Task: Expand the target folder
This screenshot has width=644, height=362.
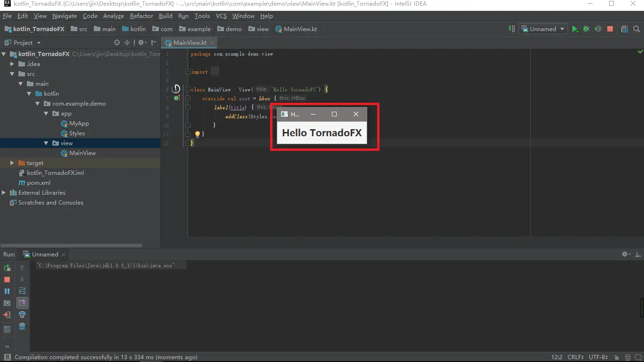Action: pos(12,163)
